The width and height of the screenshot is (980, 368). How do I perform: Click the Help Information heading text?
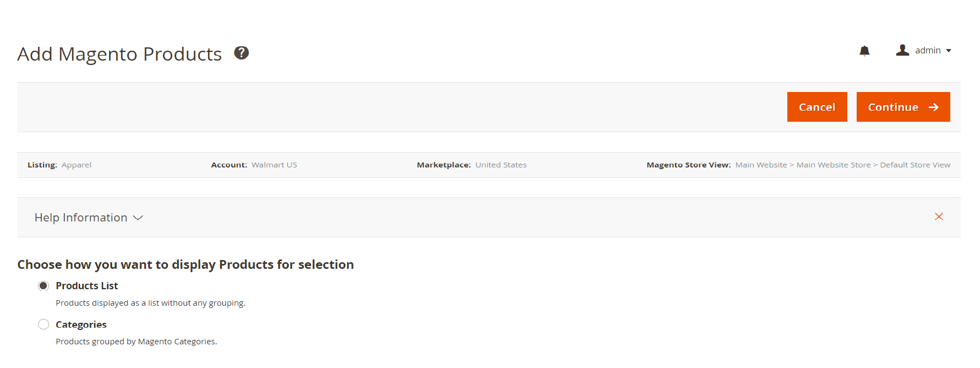81,218
